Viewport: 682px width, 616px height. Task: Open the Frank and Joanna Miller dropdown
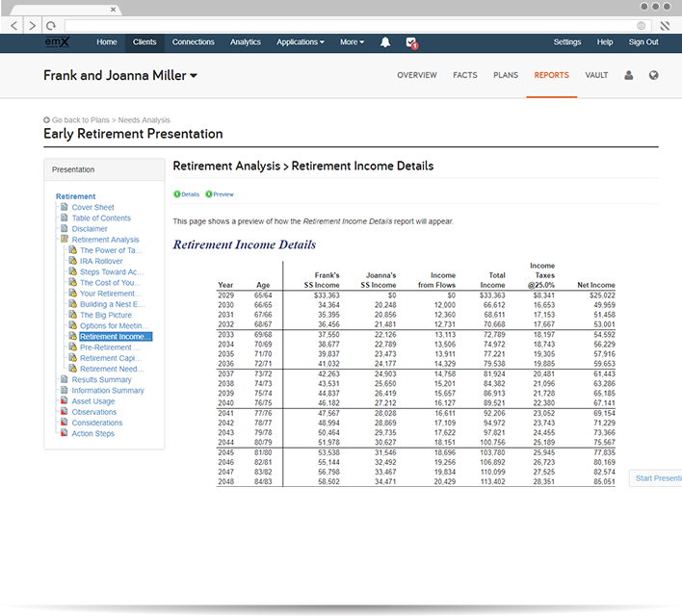point(120,76)
